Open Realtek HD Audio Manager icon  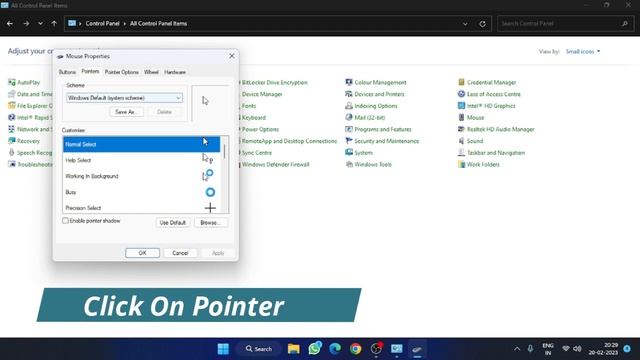tap(461, 129)
